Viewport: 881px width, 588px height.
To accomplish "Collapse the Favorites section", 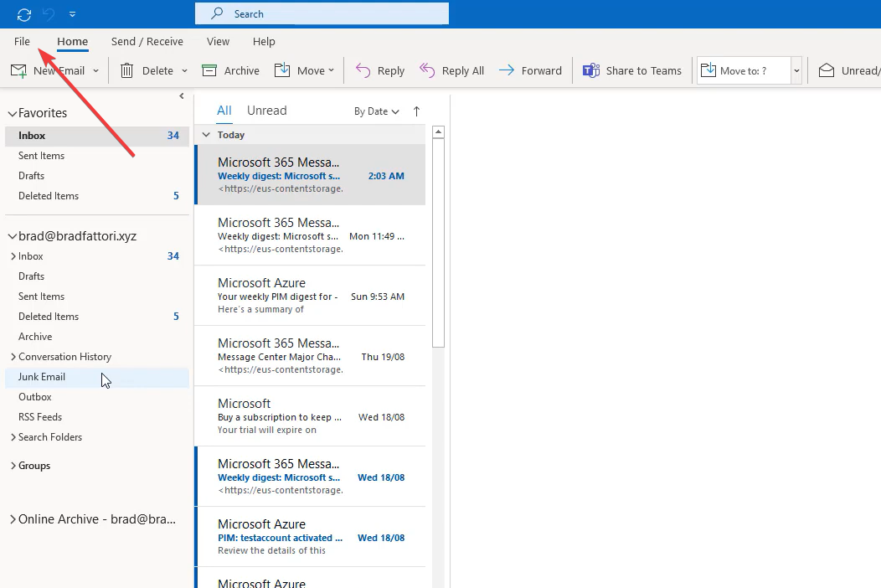I will [x=12, y=114].
